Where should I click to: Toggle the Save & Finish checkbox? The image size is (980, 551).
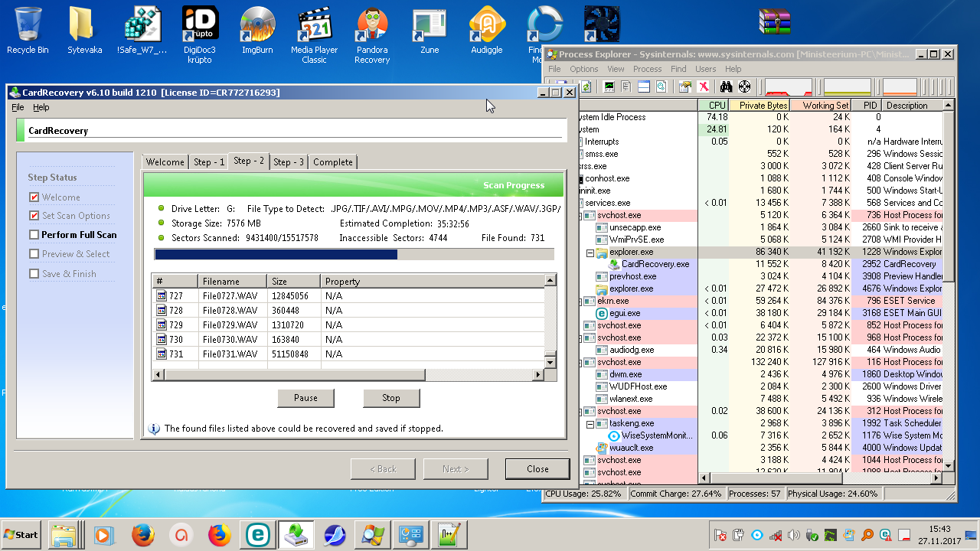point(34,273)
